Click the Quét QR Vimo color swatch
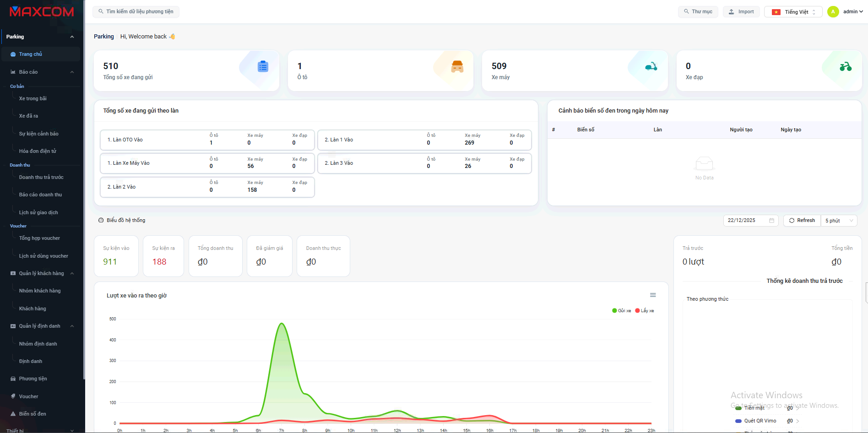This screenshot has width=868, height=433. click(x=738, y=421)
